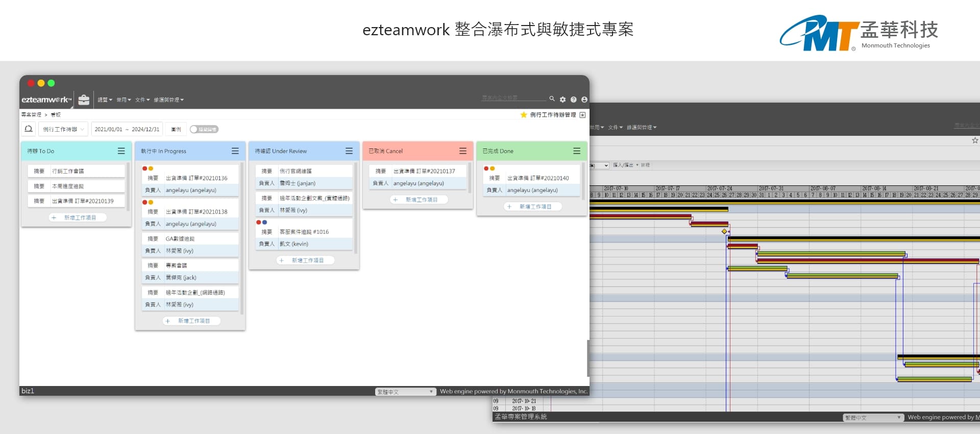Click the yellow milestone diamond on Gantt chart

[724, 231]
